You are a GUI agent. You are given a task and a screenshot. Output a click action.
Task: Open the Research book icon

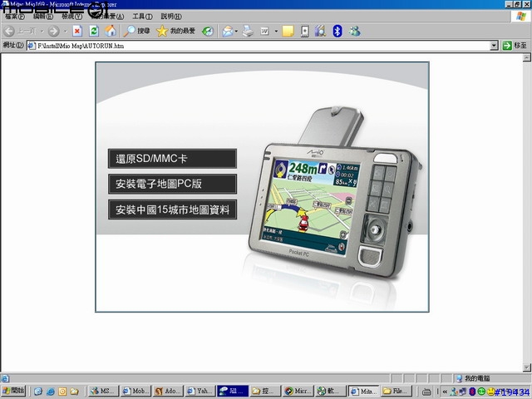pos(320,32)
